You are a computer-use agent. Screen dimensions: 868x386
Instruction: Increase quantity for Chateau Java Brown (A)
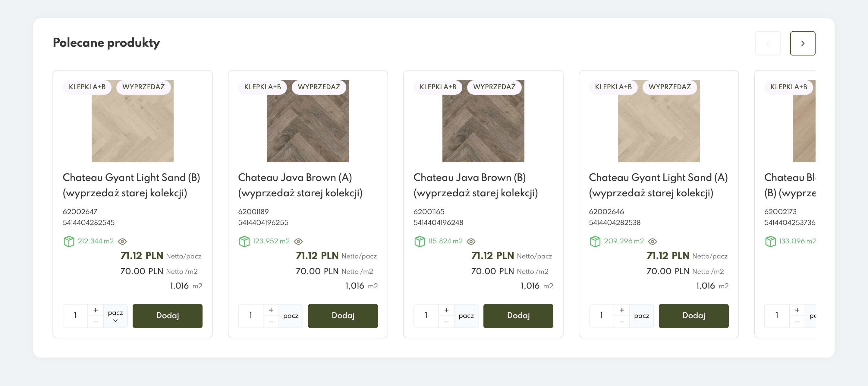pyautogui.click(x=271, y=310)
